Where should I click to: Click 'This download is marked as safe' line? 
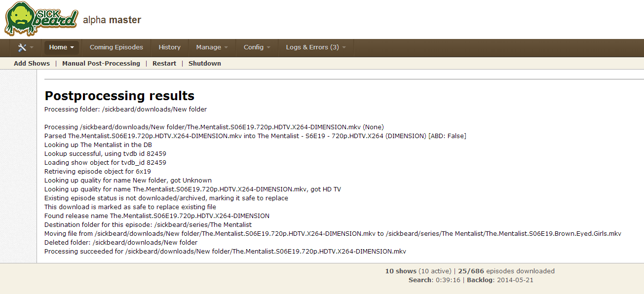tap(130, 207)
